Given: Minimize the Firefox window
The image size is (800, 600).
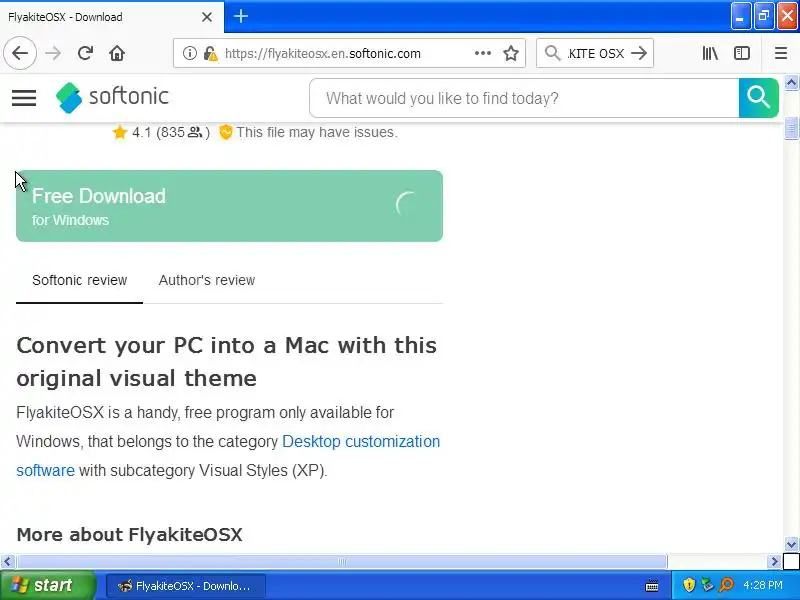Looking at the screenshot, I should tap(741, 16).
